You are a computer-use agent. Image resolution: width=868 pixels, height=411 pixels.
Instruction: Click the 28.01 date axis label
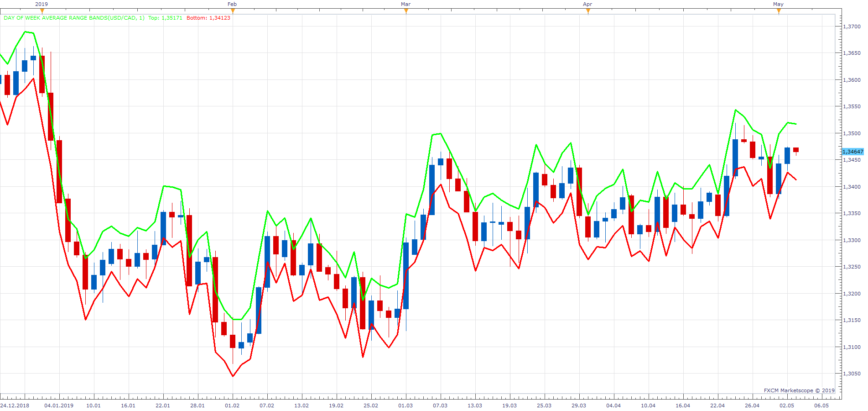198,406
